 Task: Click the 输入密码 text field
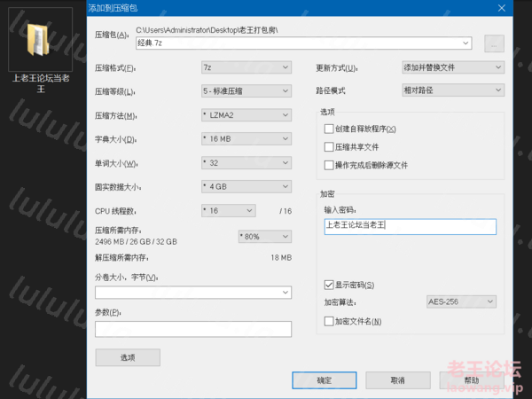(410, 226)
